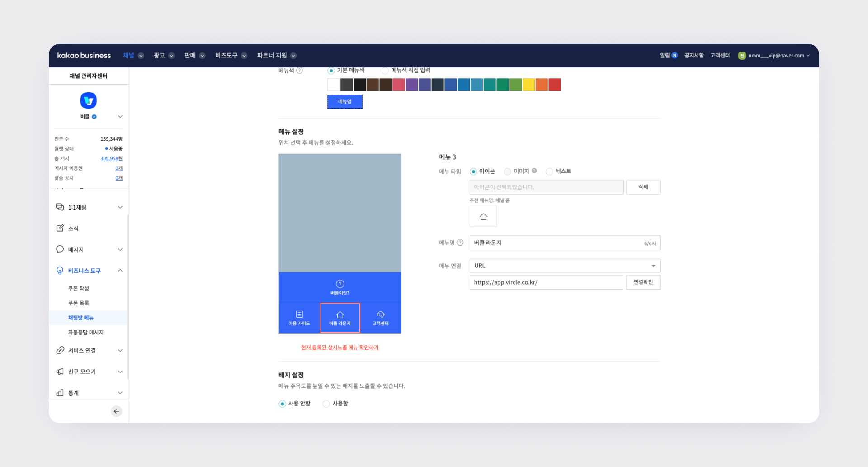Screen dimensions: 868x467
Task: Click the headset 고객센터 icon in preview
Action: [x=381, y=315]
